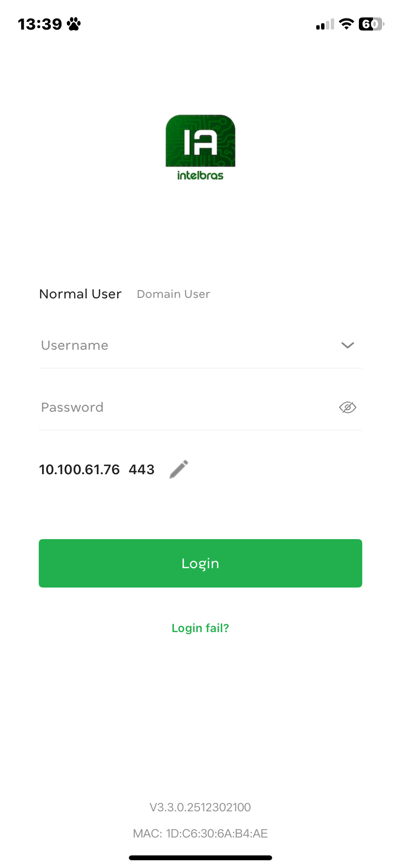
Task: Focus the Password input field
Action: click(x=184, y=407)
